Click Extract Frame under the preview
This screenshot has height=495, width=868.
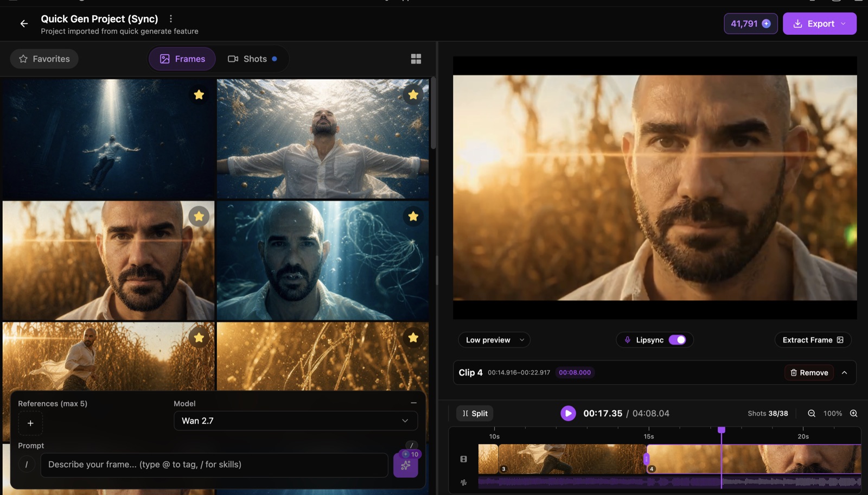(813, 340)
